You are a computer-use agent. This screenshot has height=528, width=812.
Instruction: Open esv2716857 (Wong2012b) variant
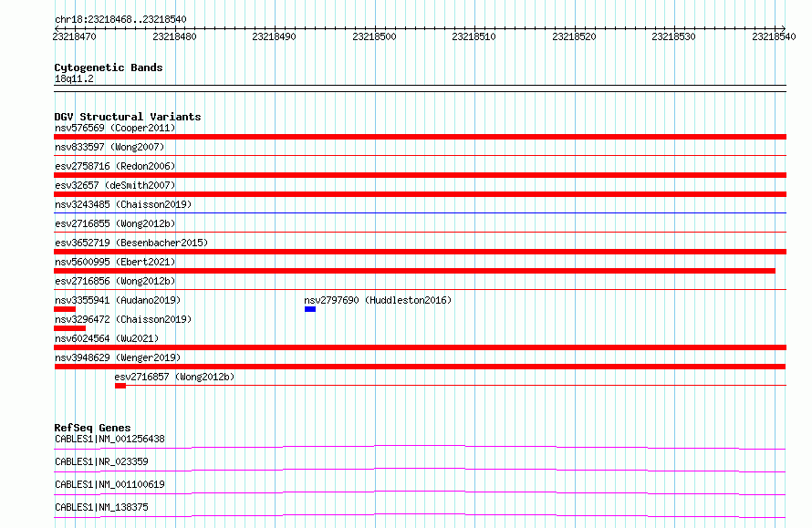(x=174, y=377)
